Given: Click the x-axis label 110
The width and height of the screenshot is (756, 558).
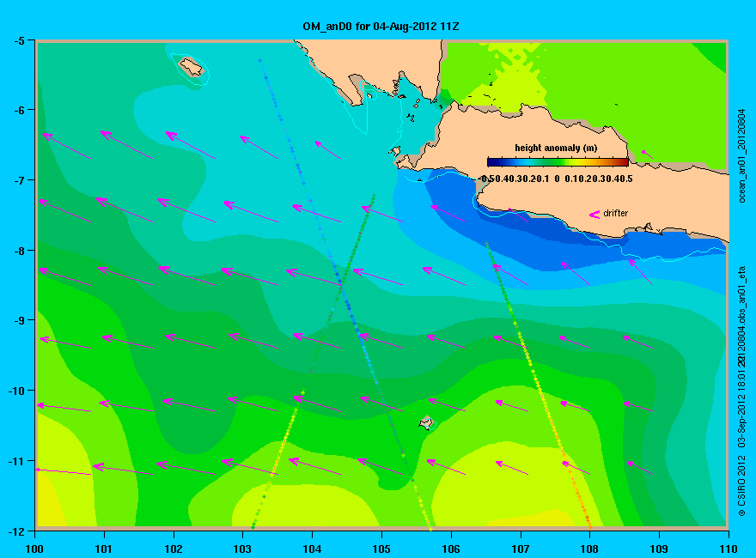Looking at the screenshot, I should click(729, 549).
